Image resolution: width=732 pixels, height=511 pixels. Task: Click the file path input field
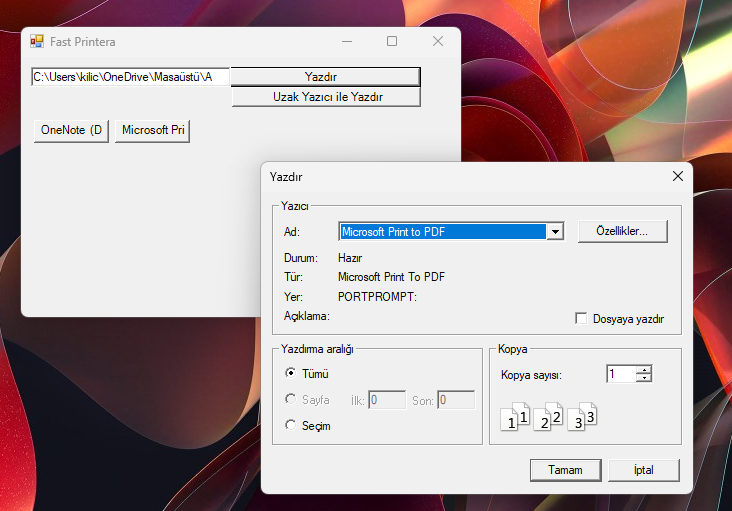point(131,77)
